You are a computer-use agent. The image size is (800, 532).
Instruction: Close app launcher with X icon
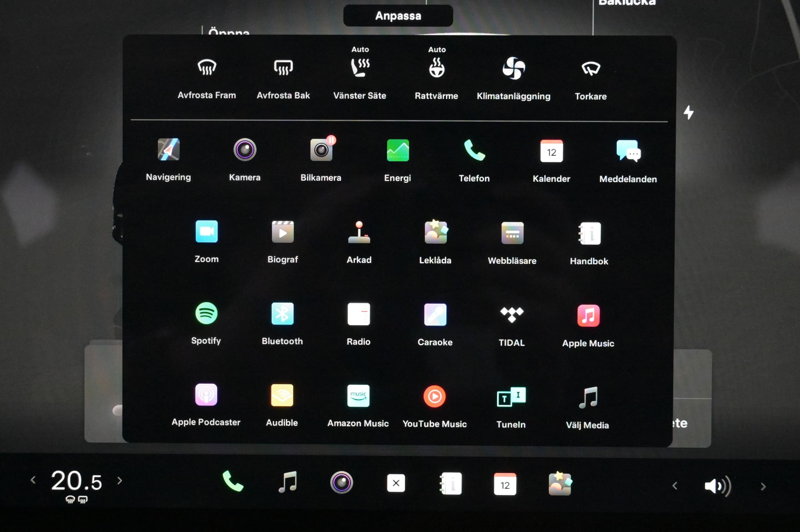tap(396, 483)
